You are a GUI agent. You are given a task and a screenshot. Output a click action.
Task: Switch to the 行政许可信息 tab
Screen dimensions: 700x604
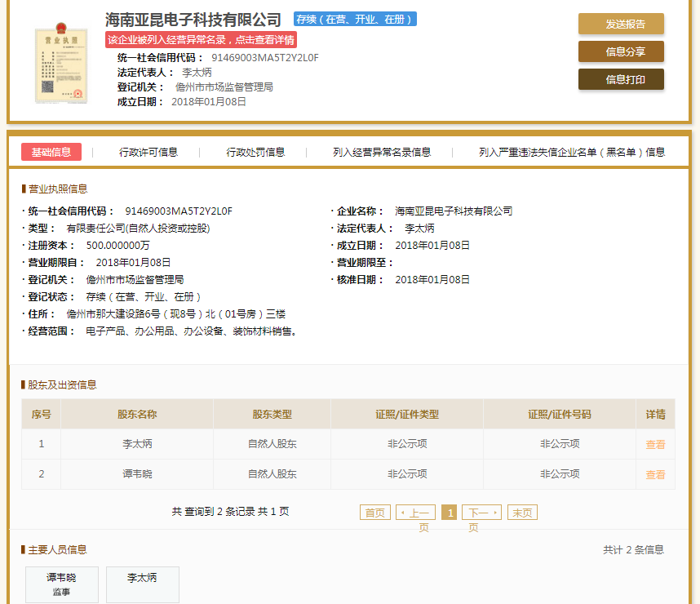click(150, 152)
